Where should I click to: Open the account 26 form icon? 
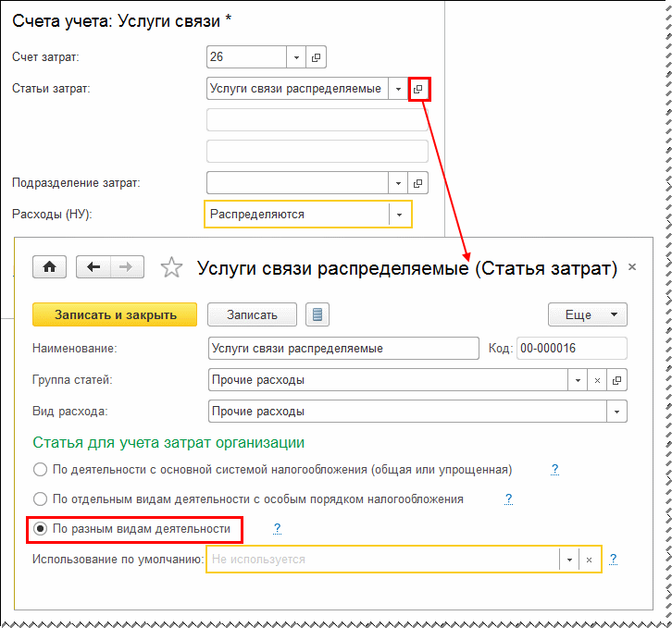coord(316,57)
